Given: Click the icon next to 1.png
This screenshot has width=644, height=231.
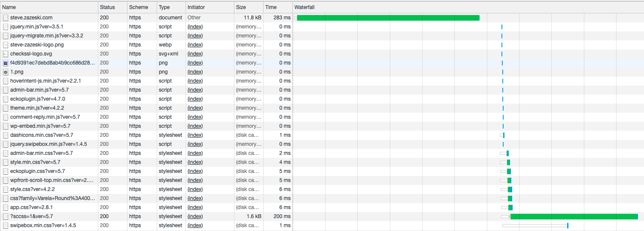Looking at the screenshot, I should pos(6,72).
